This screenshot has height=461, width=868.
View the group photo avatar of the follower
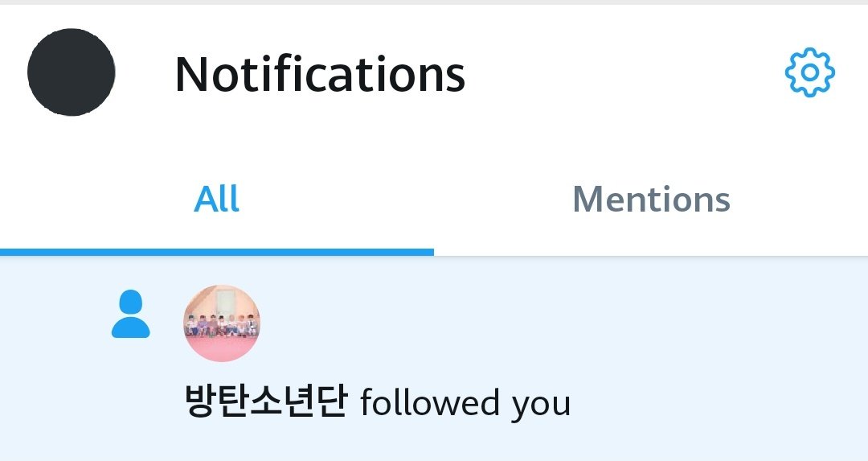pos(222,323)
